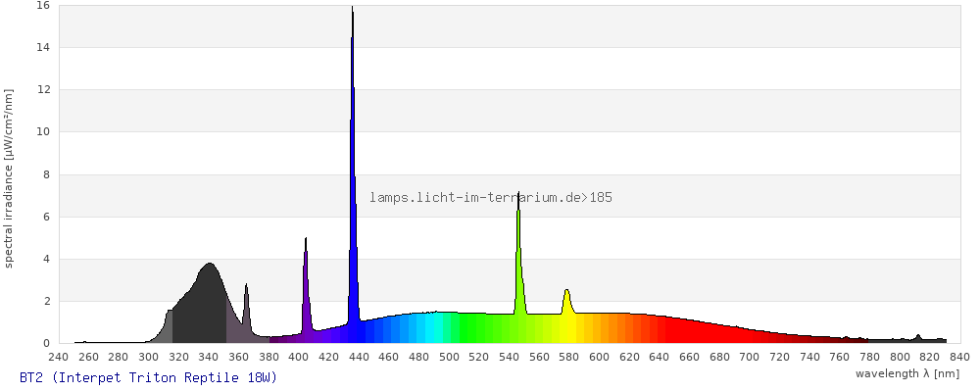Click the 240 tick label on the x-axis
Viewport: 980px width, 392px height.
tap(58, 357)
